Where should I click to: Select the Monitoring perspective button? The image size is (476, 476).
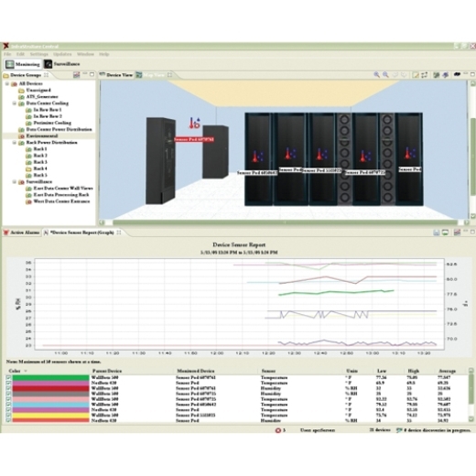click(x=23, y=64)
